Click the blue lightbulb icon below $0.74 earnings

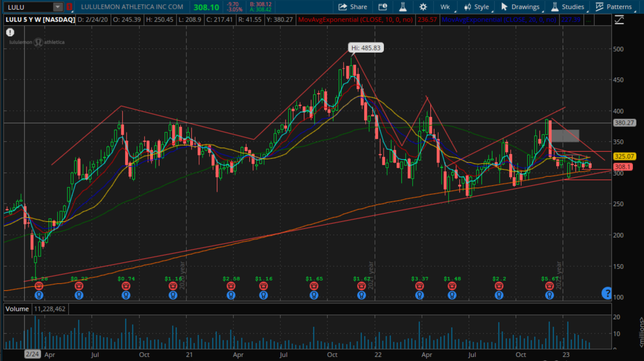[126, 295]
